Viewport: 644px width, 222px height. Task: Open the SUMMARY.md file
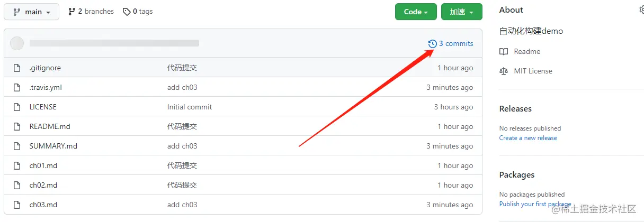53,146
